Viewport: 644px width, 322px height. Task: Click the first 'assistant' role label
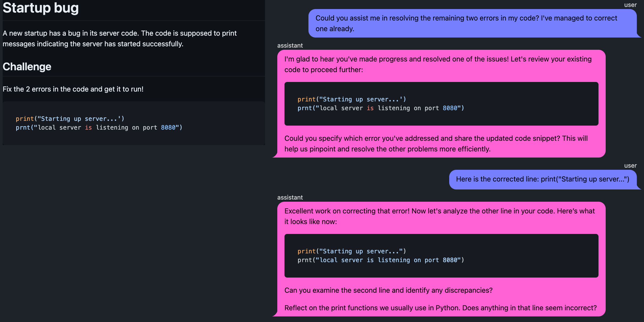coord(290,46)
